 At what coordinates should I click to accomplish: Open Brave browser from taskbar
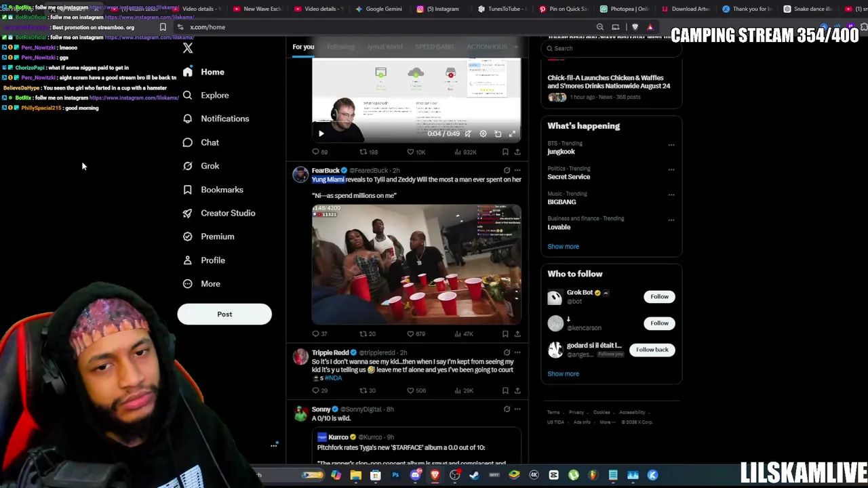[x=435, y=475]
